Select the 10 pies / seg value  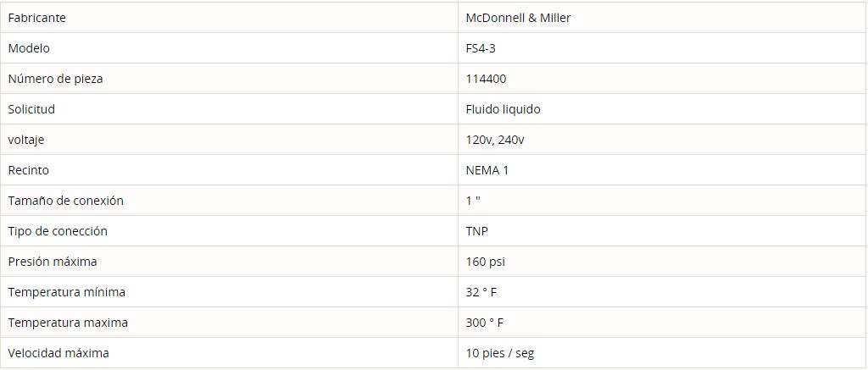click(x=500, y=353)
